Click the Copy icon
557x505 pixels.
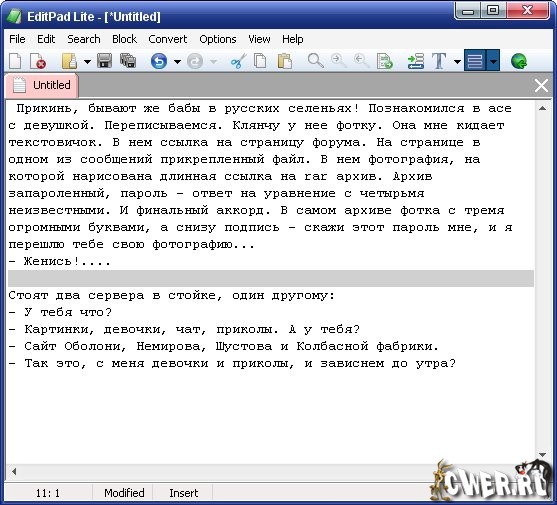click(x=260, y=61)
